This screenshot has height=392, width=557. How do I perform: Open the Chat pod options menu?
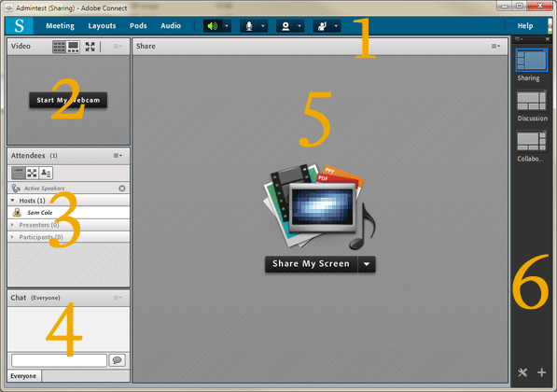click(118, 298)
